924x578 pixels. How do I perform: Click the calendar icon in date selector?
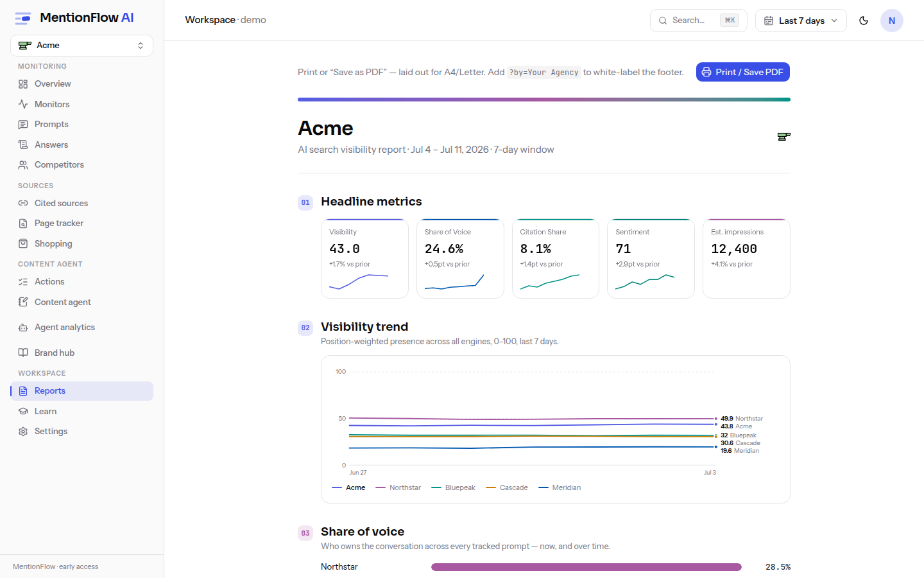769,21
